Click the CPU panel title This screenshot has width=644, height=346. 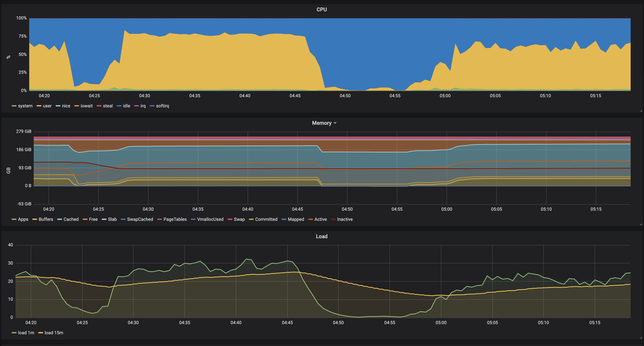tap(322, 10)
